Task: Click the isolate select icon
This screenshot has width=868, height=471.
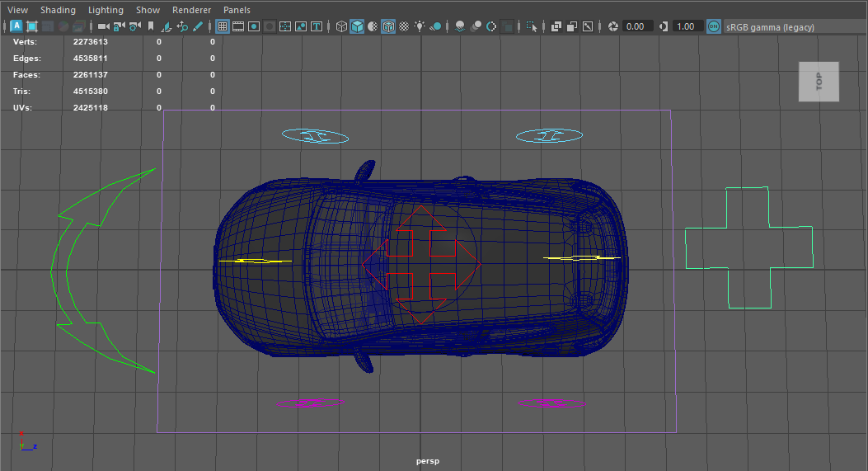Action: [533, 26]
